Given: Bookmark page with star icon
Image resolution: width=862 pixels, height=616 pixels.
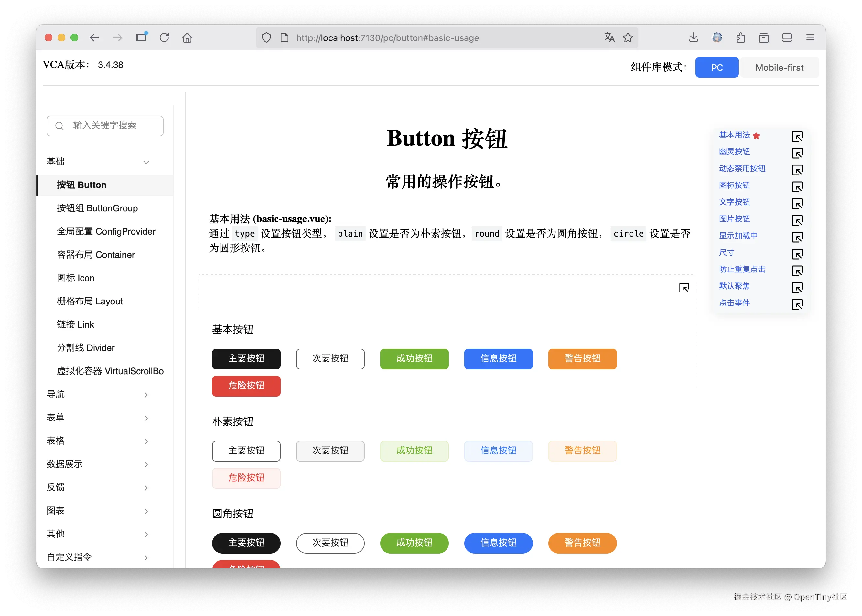Looking at the screenshot, I should pos(628,37).
